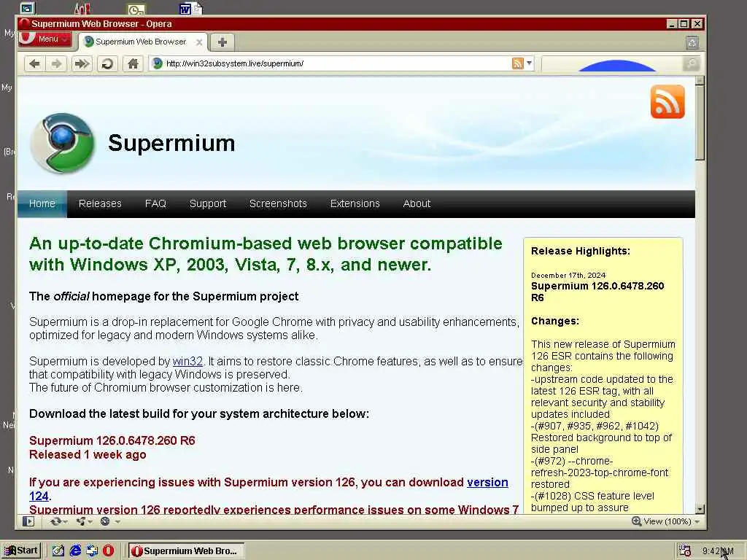Click the large orange RSS icon on page
Screen dimensions: 747x560
(667, 102)
